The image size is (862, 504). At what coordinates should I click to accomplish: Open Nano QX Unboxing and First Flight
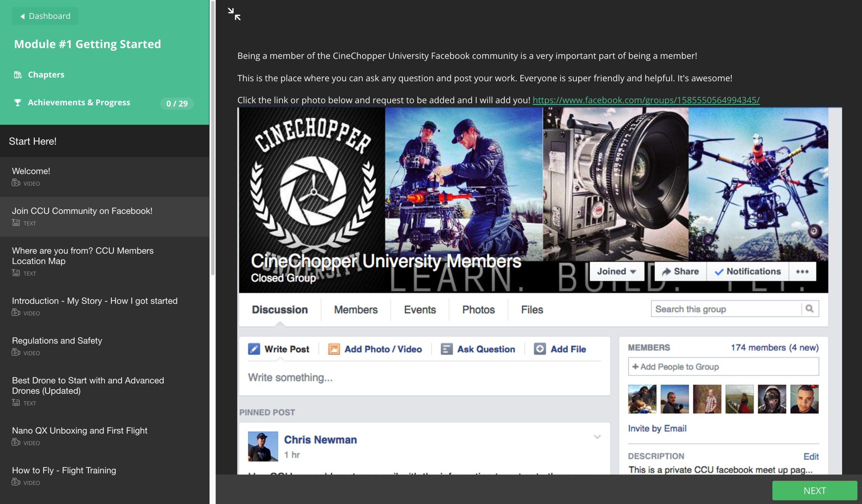click(x=104, y=436)
